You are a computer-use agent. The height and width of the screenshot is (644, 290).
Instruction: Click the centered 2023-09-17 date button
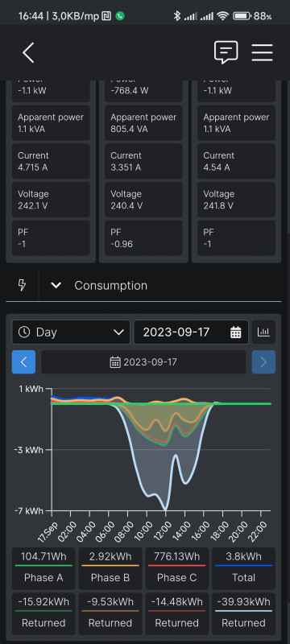point(143,361)
